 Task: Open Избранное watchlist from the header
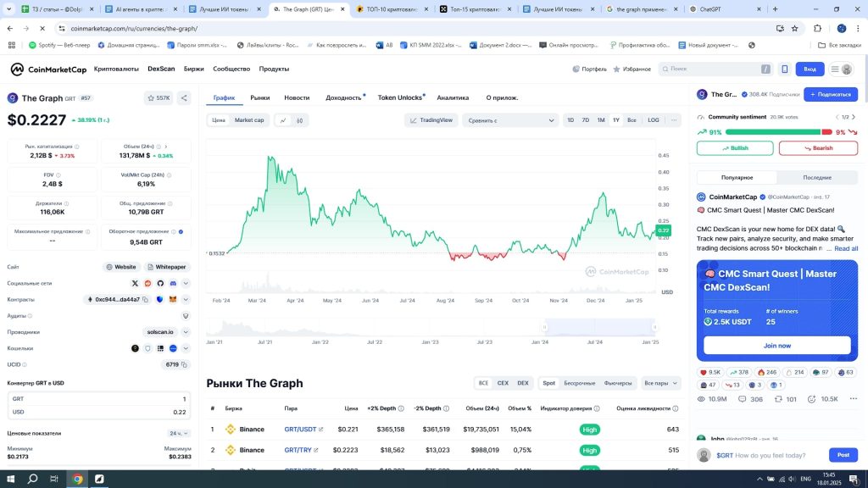point(632,69)
